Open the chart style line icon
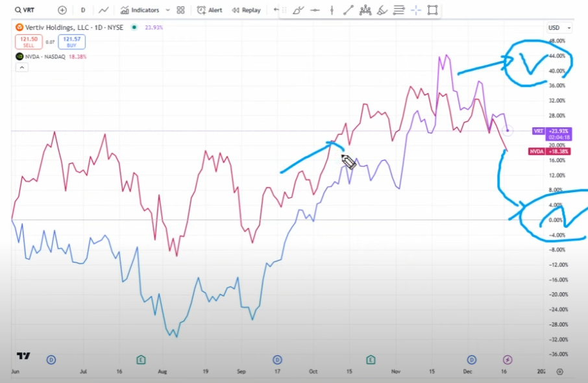The image size is (588, 383). point(103,10)
